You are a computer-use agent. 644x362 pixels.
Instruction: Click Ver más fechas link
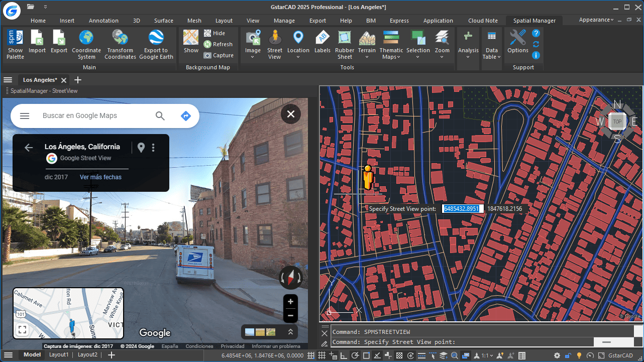point(100,177)
